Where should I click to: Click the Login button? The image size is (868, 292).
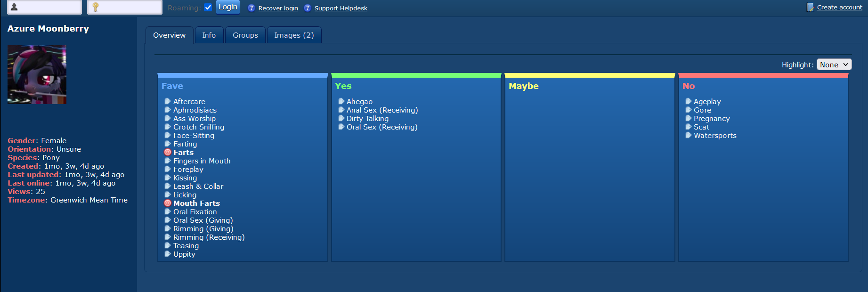pyautogui.click(x=228, y=7)
